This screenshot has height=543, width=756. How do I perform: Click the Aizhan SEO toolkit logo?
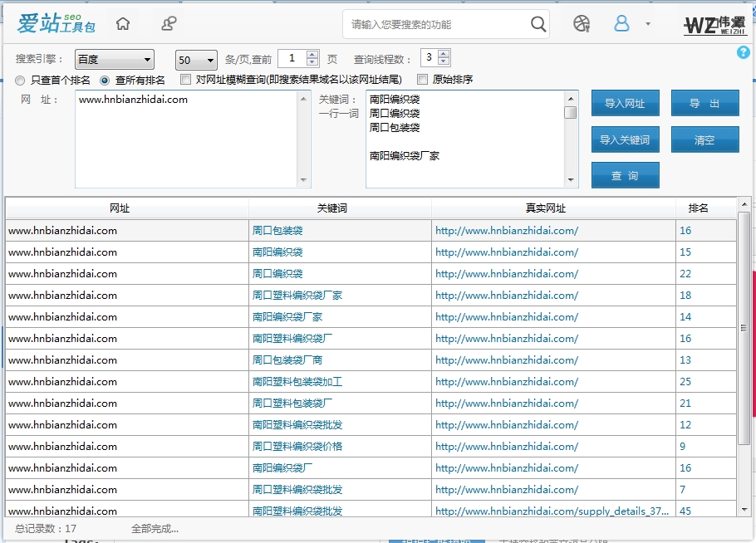point(56,24)
